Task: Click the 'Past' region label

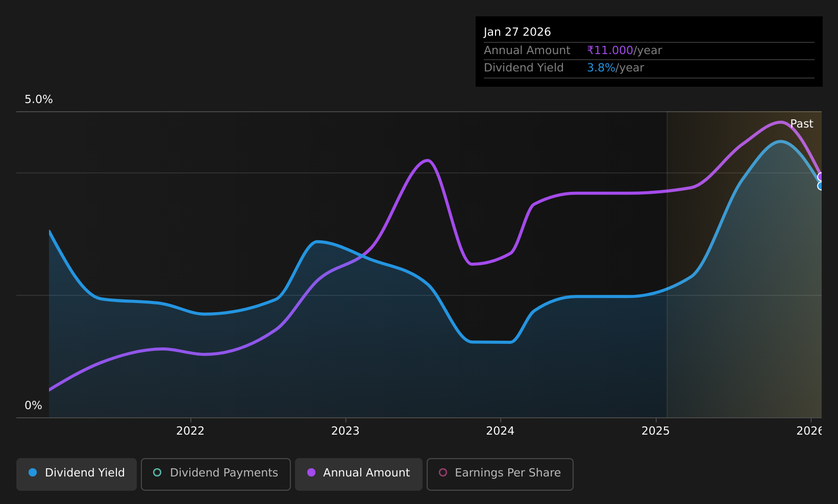Action: click(x=801, y=124)
